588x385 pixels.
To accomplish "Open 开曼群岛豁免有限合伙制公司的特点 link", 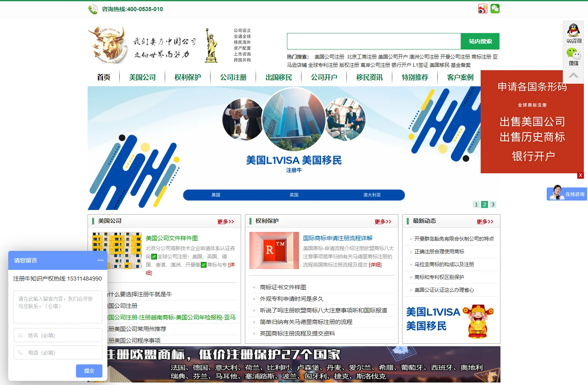I will [454, 239].
